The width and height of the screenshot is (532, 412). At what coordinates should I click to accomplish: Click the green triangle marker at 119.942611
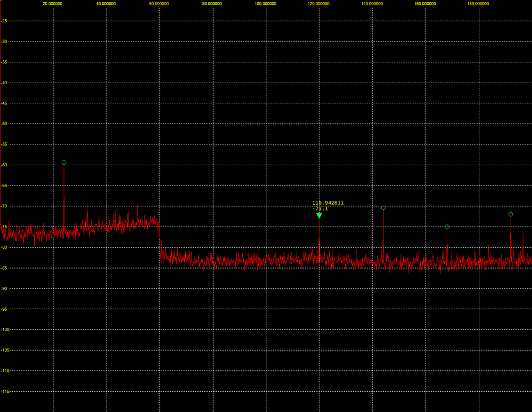319,215
